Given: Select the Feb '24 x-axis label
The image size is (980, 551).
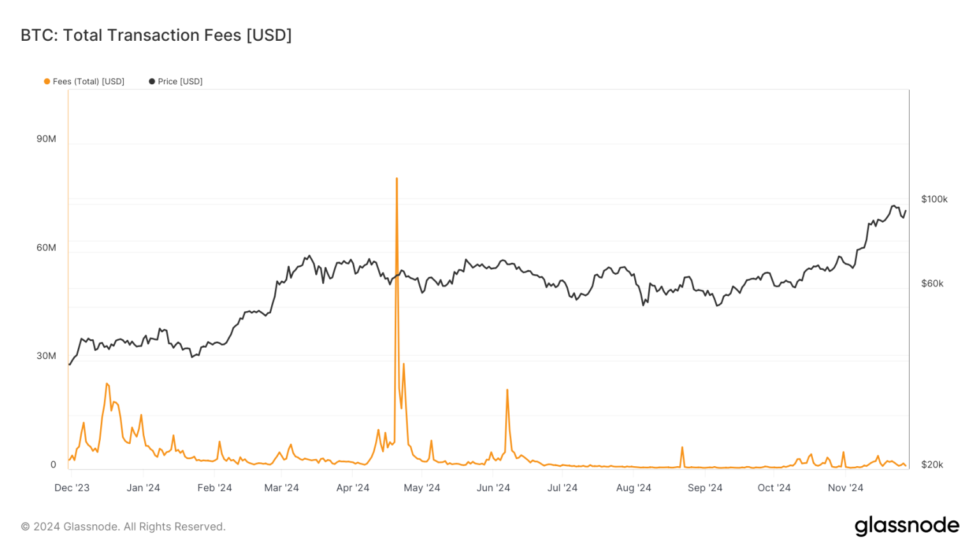Looking at the screenshot, I should (x=214, y=488).
